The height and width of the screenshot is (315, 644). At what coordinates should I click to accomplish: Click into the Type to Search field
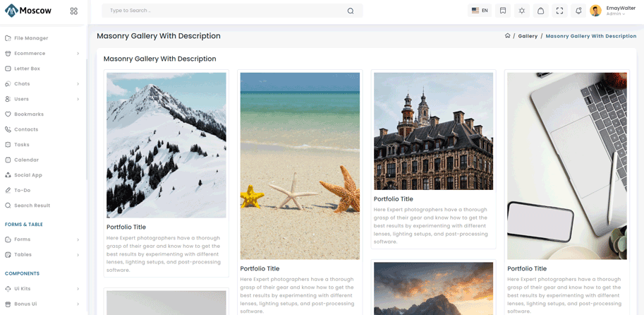(x=226, y=11)
